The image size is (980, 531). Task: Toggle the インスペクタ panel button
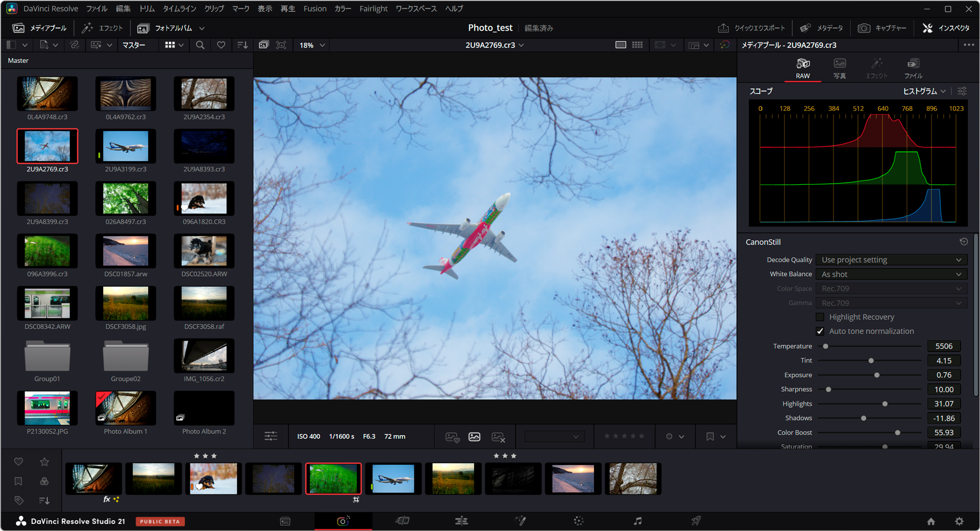946,28
